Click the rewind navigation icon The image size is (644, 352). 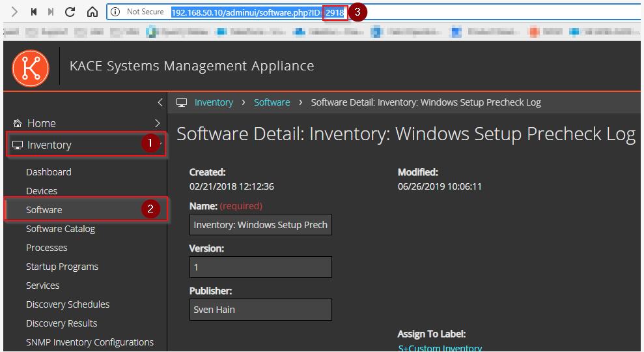click(34, 12)
